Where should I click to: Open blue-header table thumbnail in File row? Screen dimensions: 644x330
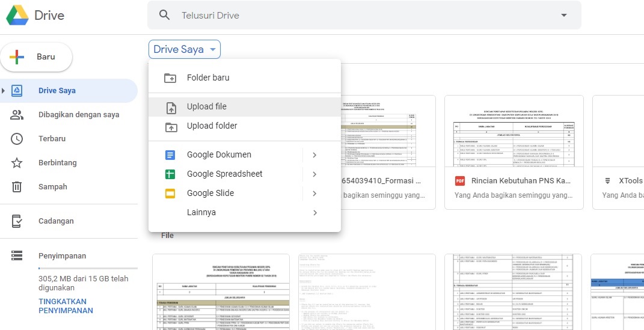[618, 292]
